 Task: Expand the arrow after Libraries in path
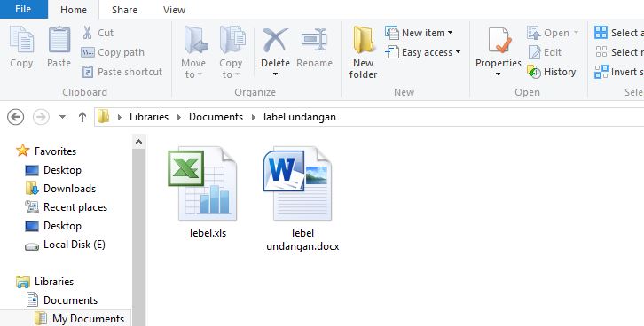178,117
